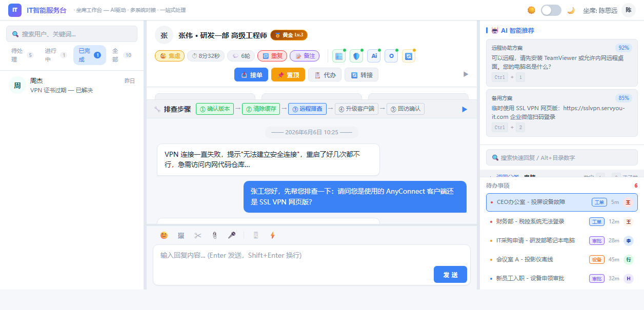Expand the gray arrow beside action buttons
This screenshot has height=310, width=644.
click(466, 74)
